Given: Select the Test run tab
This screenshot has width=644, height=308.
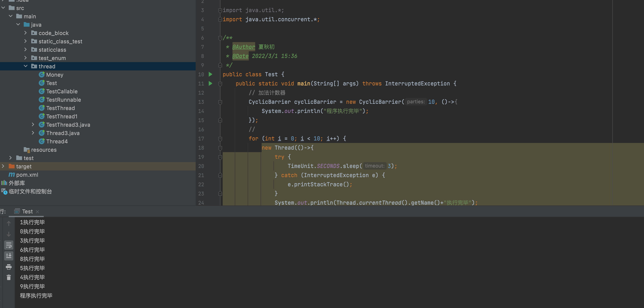Looking at the screenshot, I should tap(27, 212).
